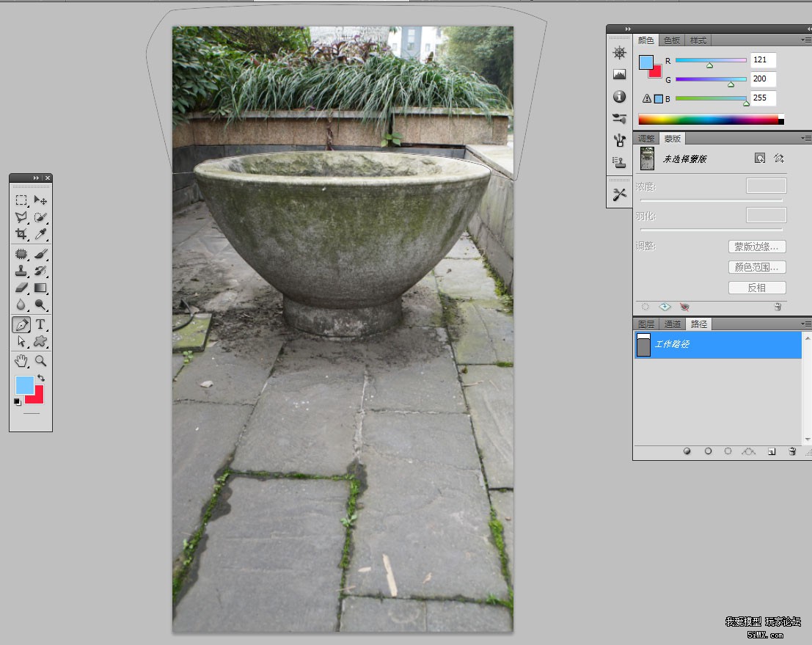Toggle mask visibility eye icon
The height and width of the screenshot is (645, 812).
684,307
